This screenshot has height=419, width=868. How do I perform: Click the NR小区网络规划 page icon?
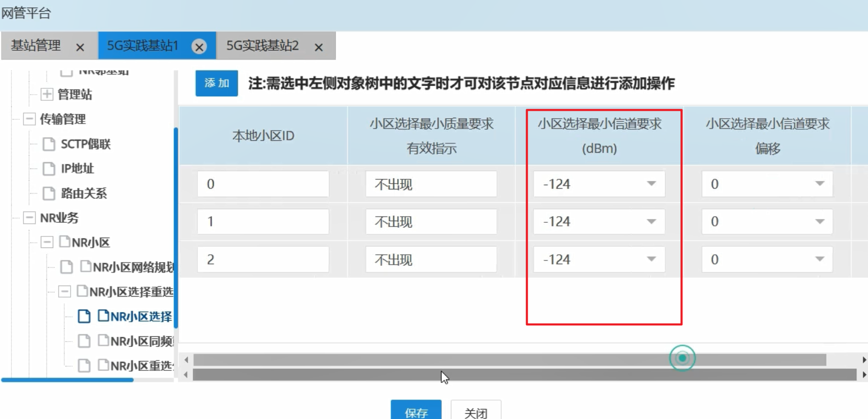point(66,267)
